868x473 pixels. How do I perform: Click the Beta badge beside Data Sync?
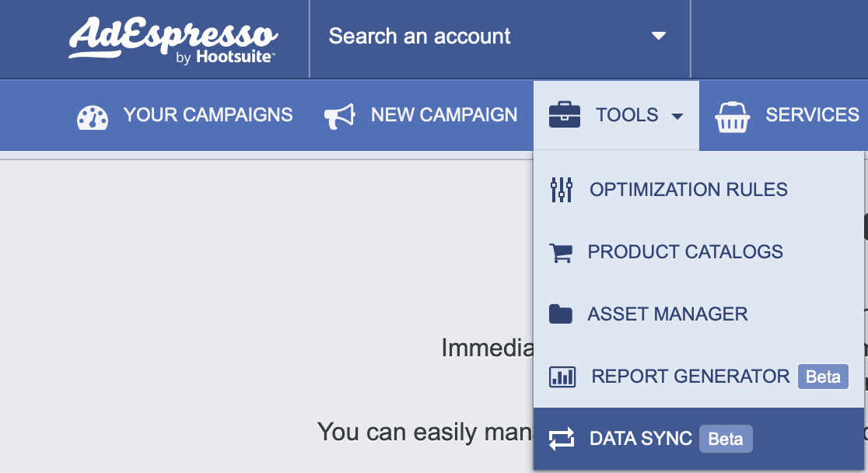point(726,440)
